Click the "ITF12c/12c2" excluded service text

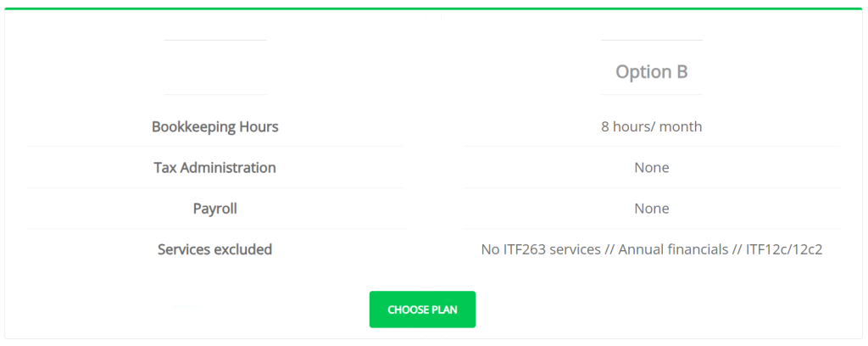point(784,250)
